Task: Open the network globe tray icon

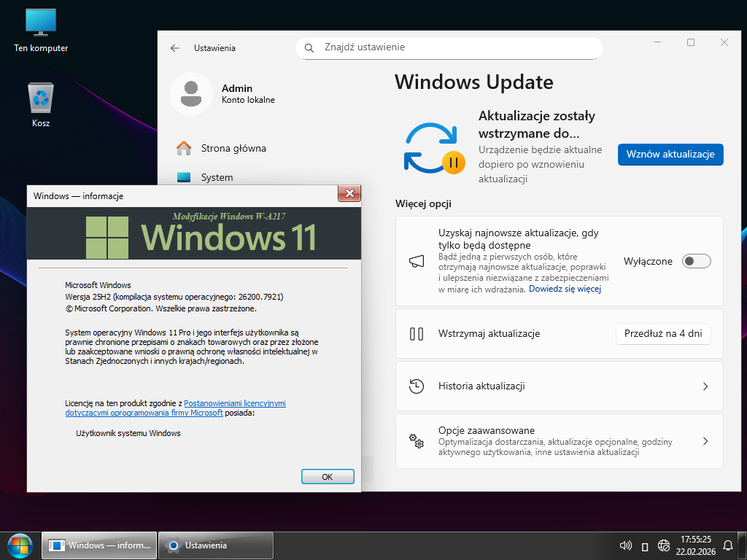Action: click(x=664, y=545)
